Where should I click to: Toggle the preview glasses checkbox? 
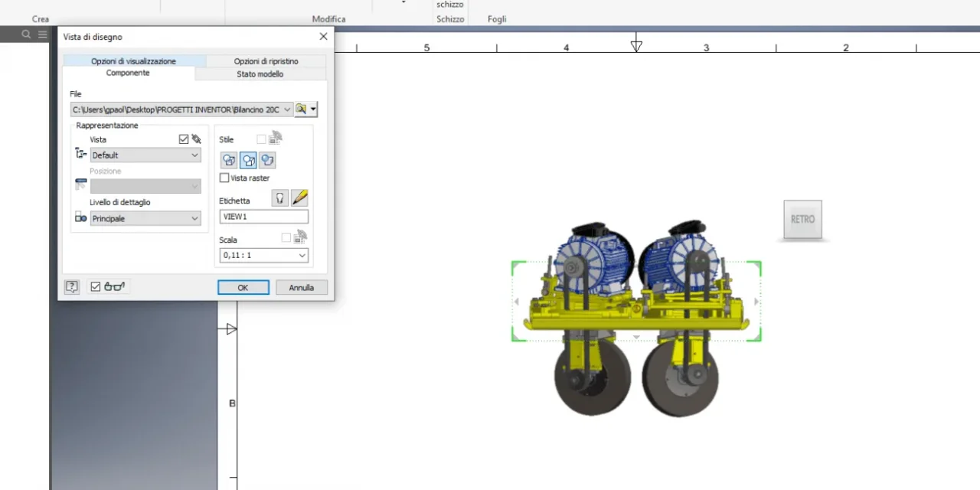96,287
